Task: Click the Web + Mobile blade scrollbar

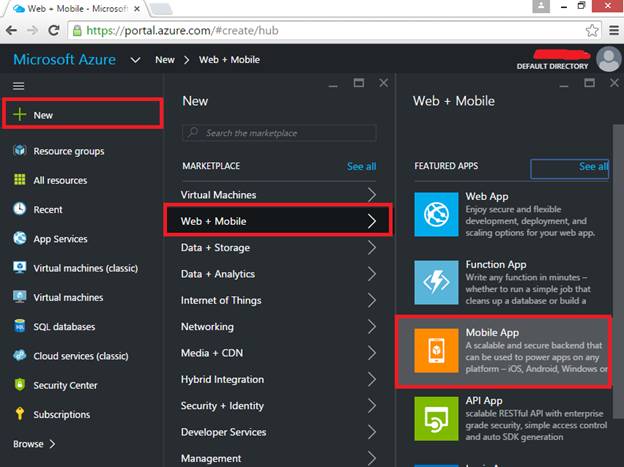Action: tap(618, 272)
